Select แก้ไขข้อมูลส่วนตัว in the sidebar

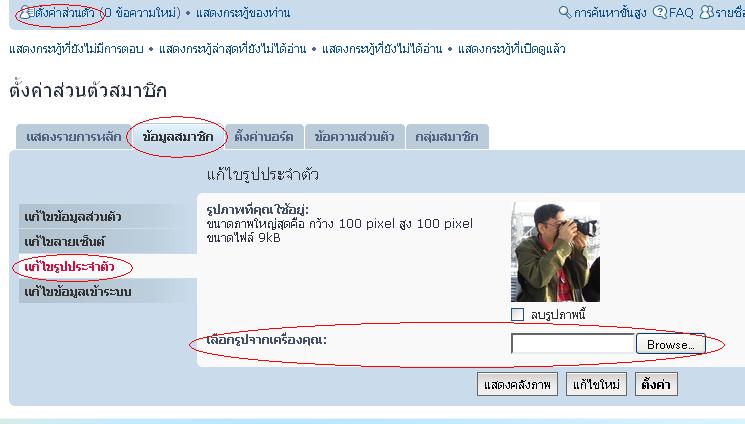73,217
